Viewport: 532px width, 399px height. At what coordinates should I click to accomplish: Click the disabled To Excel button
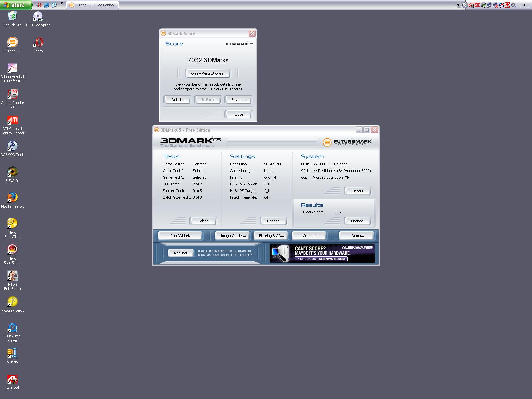[x=208, y=100]
